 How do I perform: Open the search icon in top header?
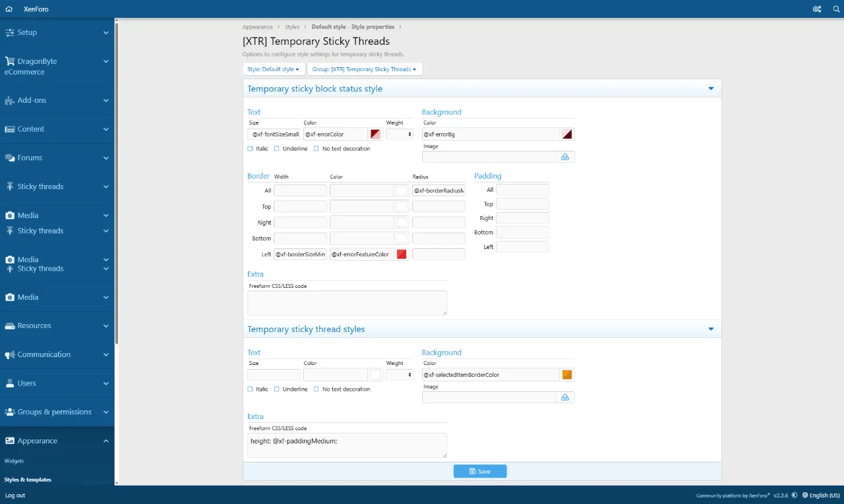pos(836,9)
